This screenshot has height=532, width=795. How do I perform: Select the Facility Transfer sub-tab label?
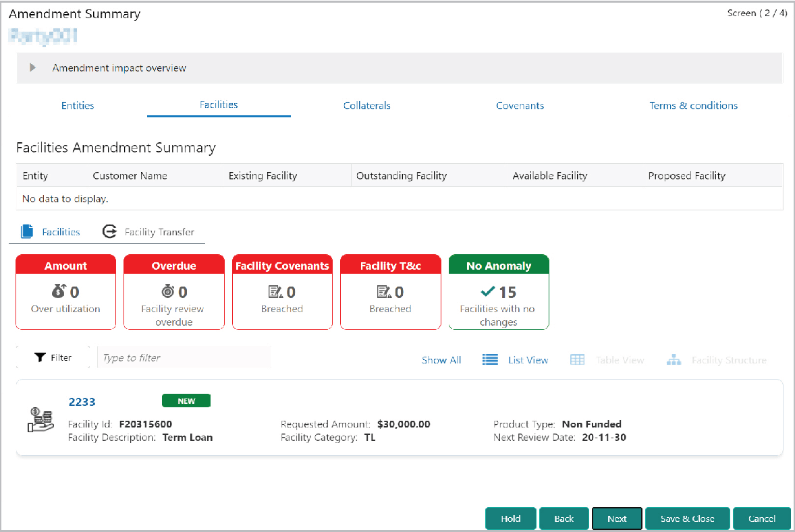tap(159, 232)
